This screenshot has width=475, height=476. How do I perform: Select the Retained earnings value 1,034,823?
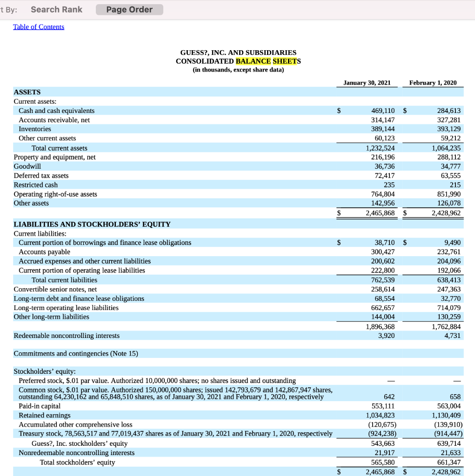381,415
